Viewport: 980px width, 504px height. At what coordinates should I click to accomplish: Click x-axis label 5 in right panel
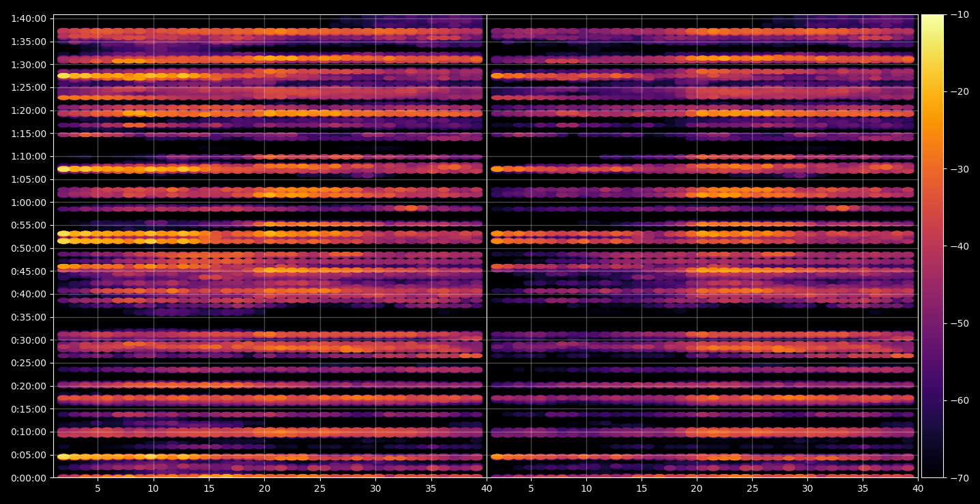[530, 489]
